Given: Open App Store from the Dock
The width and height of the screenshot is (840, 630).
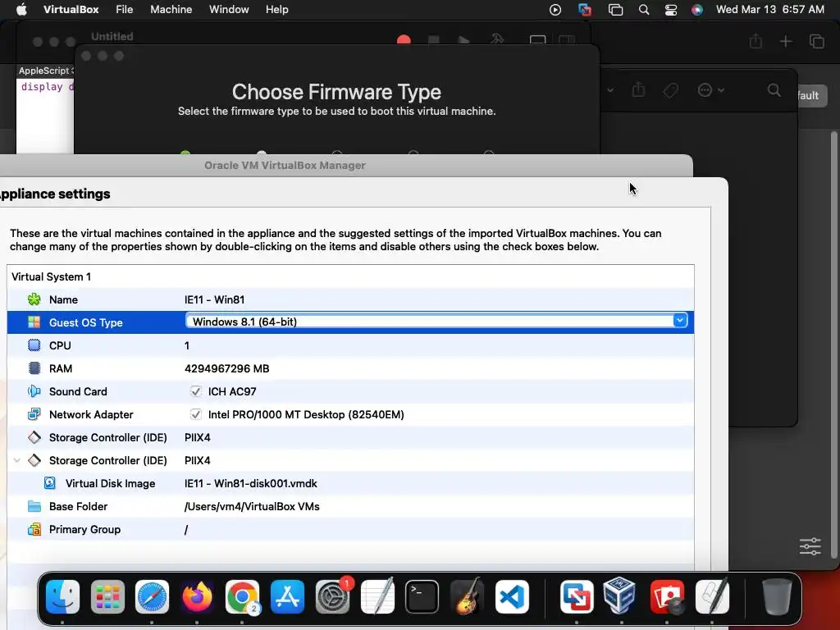Looking at the screenshot, I should [x=287, y=596].
